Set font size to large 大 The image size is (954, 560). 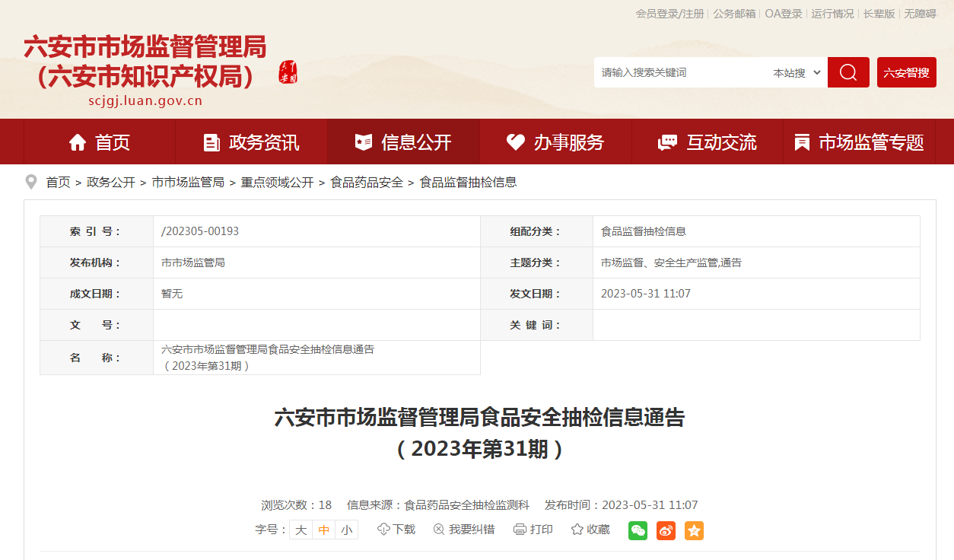pos(301,530)
